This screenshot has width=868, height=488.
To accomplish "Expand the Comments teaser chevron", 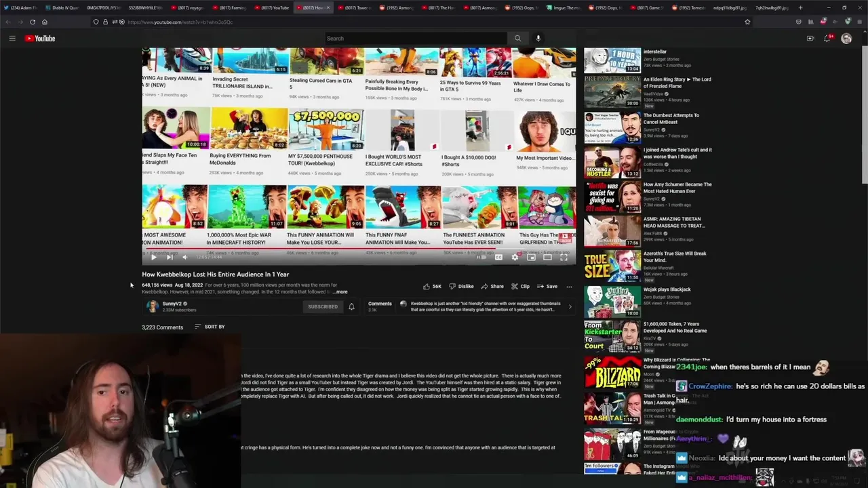I will coord(570,307).
